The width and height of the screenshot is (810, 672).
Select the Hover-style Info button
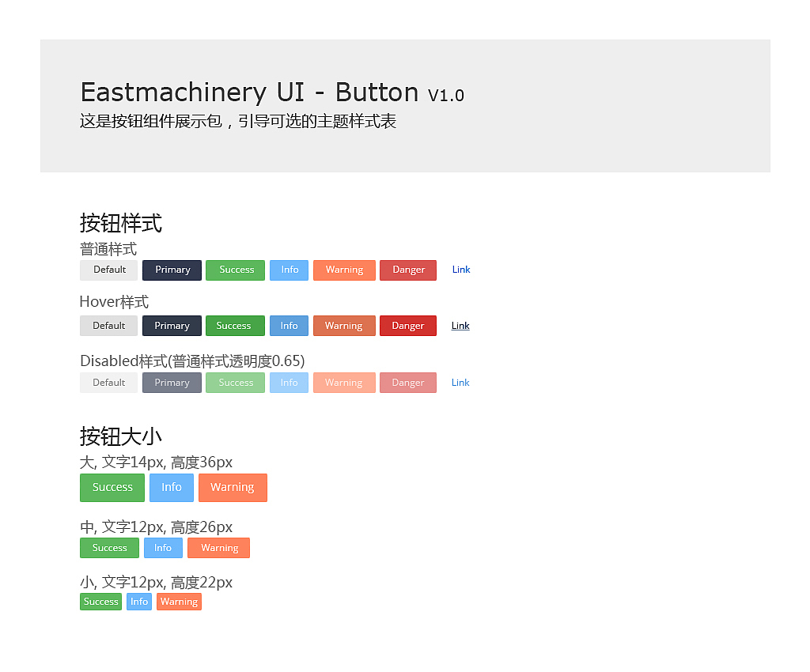point(289,326)
